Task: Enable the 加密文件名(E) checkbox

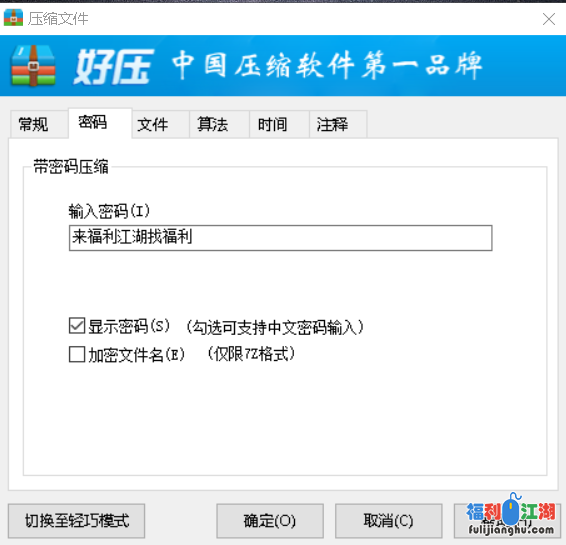Action: point(77,354)
